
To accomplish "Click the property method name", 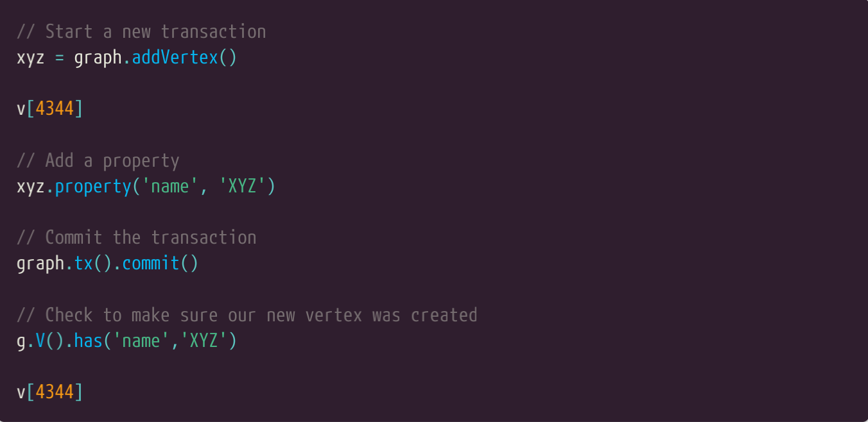I will pos(93,187).
